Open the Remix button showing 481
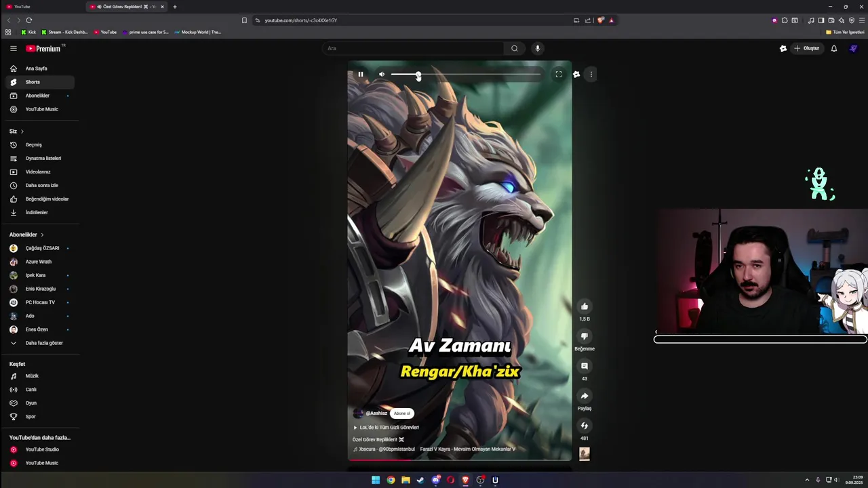 click(585, 426)
